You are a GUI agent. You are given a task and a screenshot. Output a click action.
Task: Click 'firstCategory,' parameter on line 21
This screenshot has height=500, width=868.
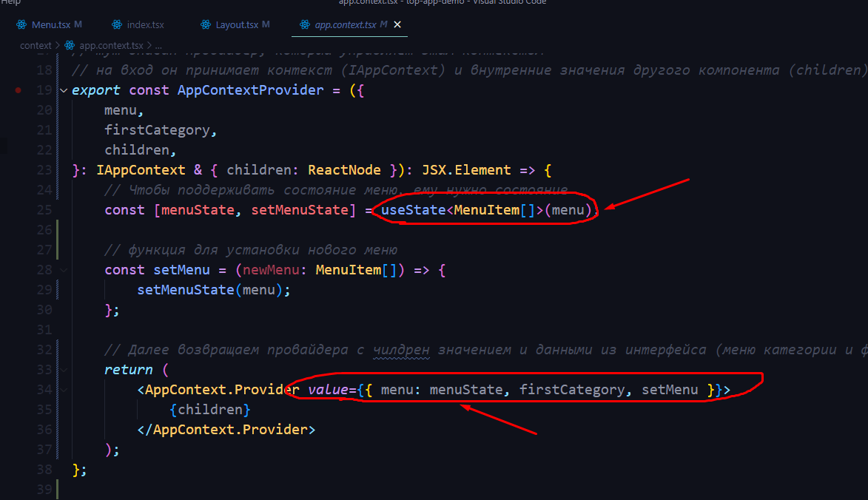(x=161, y=130)
